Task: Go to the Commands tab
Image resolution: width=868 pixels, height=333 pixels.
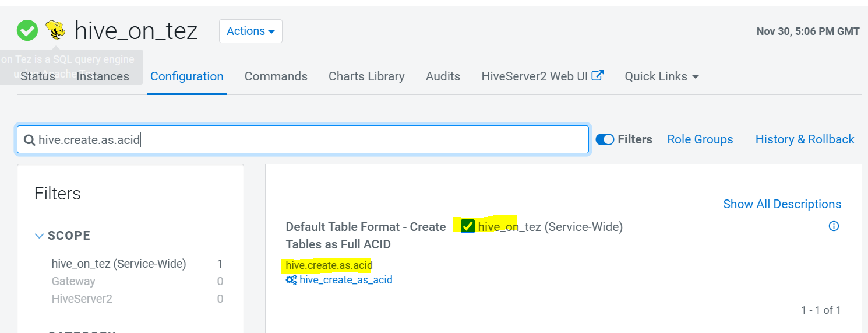Action: click(276, 76)
